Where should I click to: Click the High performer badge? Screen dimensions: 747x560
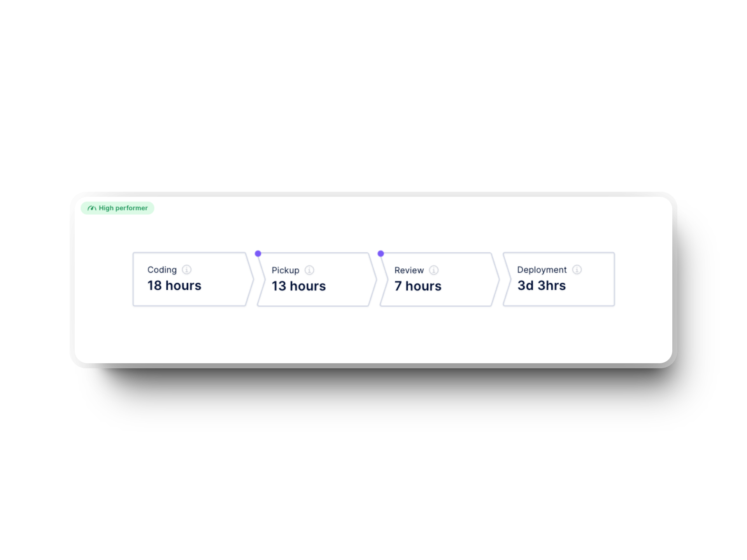point(117,208)
